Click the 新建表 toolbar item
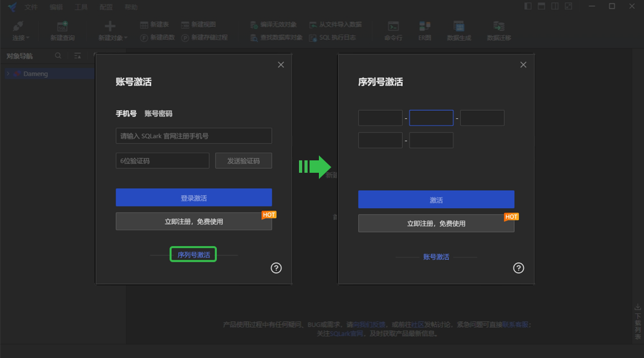 point(155,25)
